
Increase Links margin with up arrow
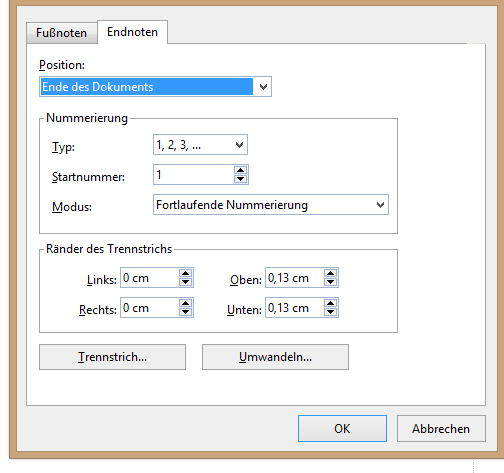pos(185,273)
